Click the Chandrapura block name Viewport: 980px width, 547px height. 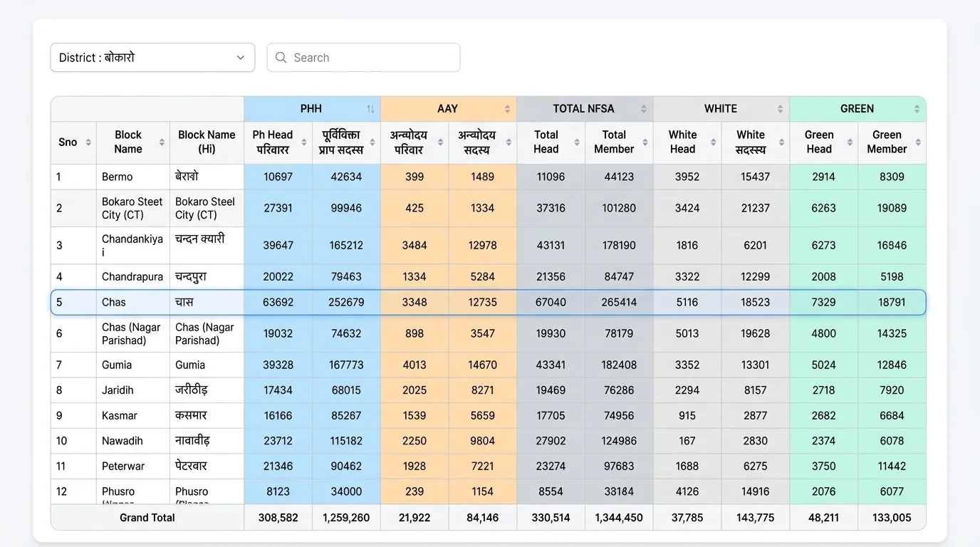click(x=132, y=276)
